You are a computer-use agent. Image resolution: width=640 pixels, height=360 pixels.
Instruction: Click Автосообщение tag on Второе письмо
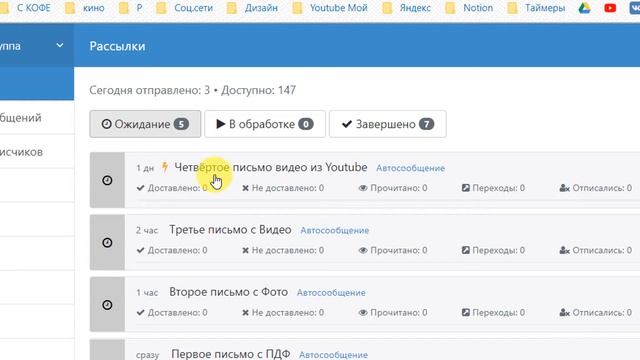(x=331, y=293)
